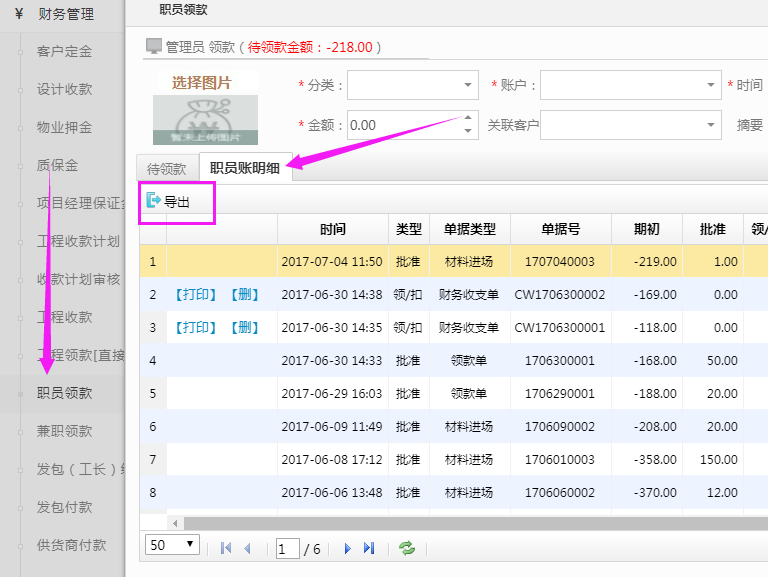Click 删 link in row 3
Screen dimensions: 768x577
pyautogui.click(x=244, y=328)
